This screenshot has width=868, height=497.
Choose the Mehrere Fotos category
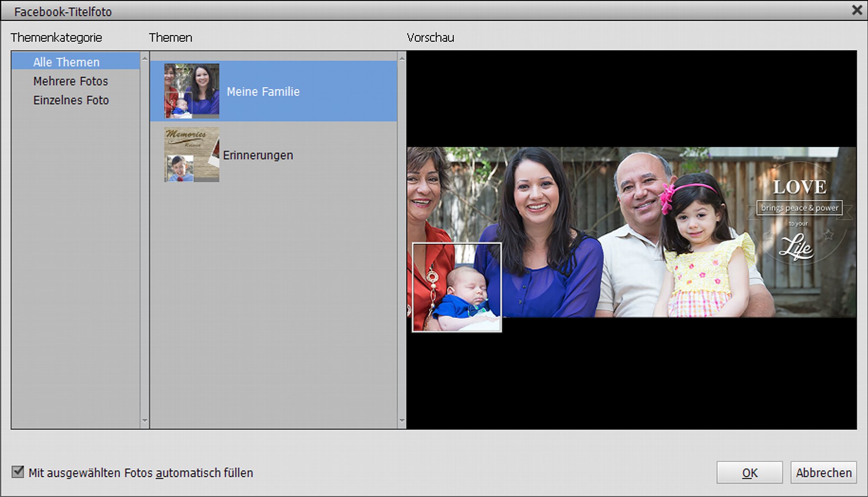(x=70, y=81)
